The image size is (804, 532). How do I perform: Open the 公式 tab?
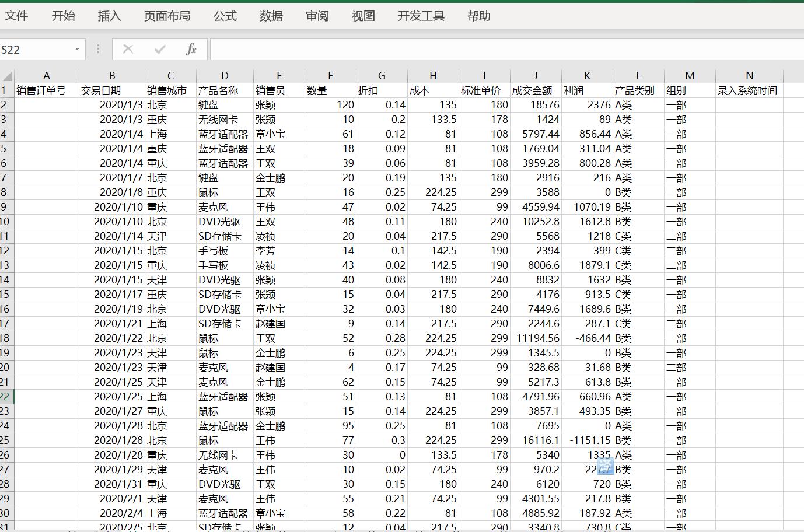coord(225,16)
